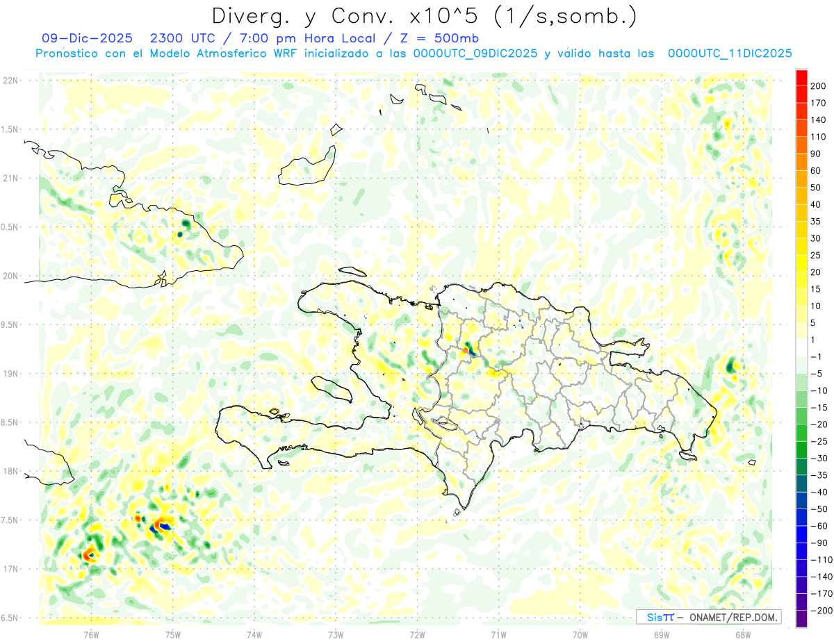Image resolution: width=834 pixels, height=644 pixels.
Task: Click the "-110" colorbar value
Action: (821, 560)
